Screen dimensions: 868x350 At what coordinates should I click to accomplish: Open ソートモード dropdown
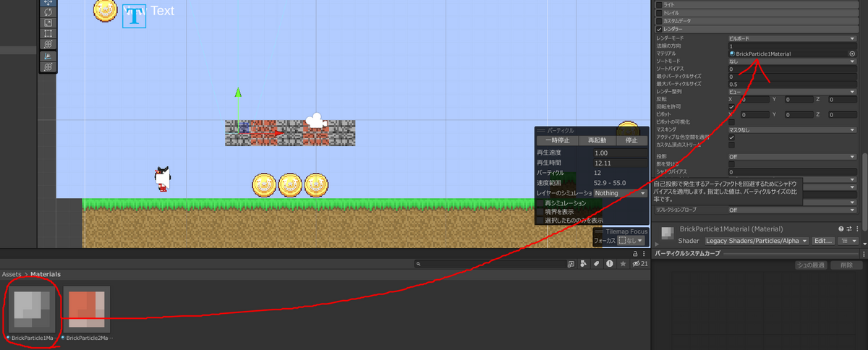point(792,61)
